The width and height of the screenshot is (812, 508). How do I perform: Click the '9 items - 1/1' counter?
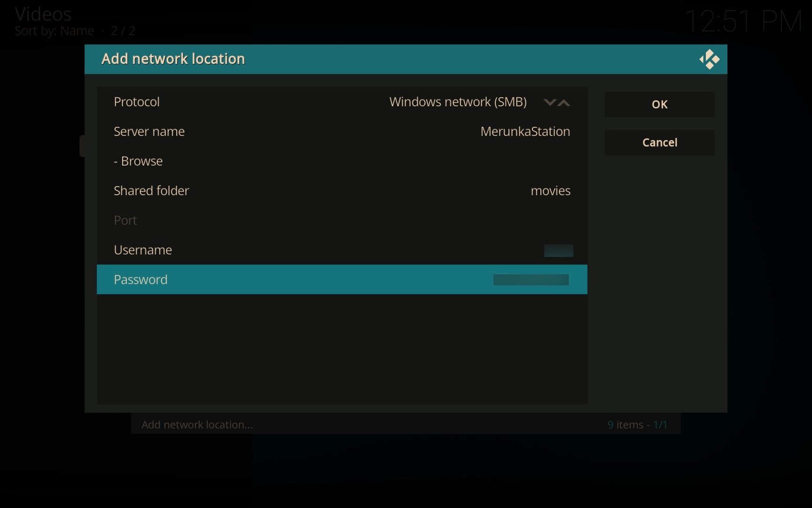638,425
